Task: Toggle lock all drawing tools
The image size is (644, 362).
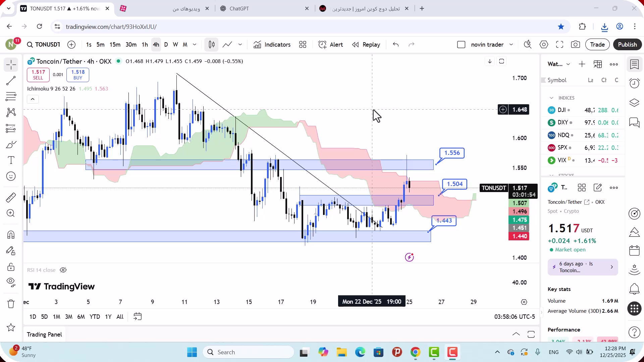Action: point(11,267)
